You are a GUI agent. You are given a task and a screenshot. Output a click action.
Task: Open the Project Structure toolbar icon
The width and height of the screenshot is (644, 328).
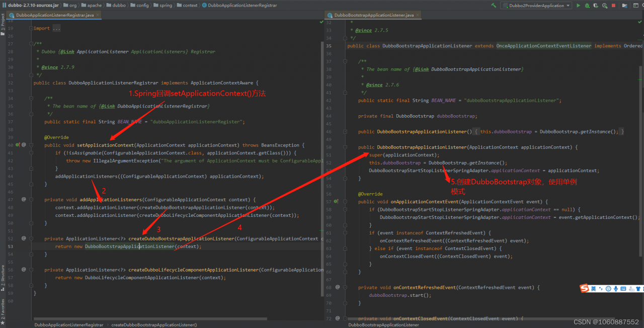pos(624,6)
